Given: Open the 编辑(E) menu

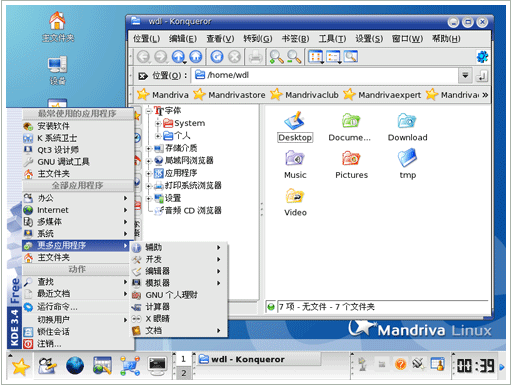Looking at the screenshot, I should [x=183, y=39].
